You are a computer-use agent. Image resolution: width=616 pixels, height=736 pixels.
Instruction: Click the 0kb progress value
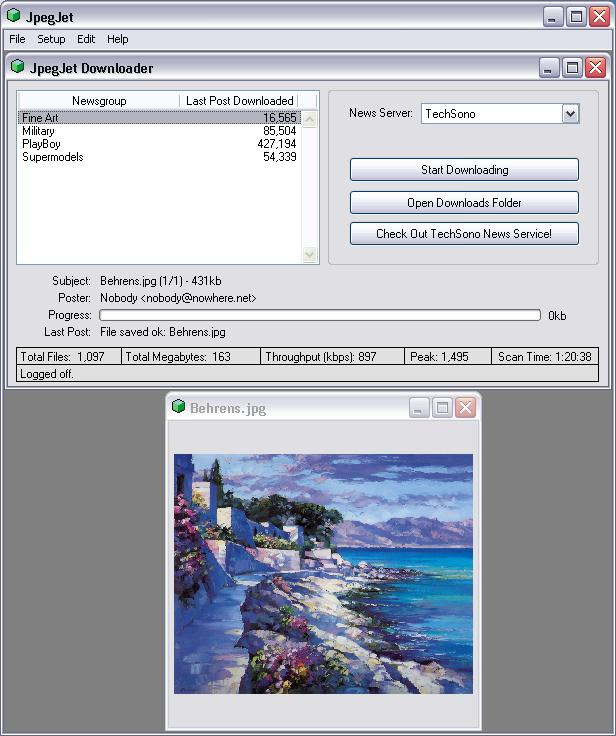coord(557,315)
